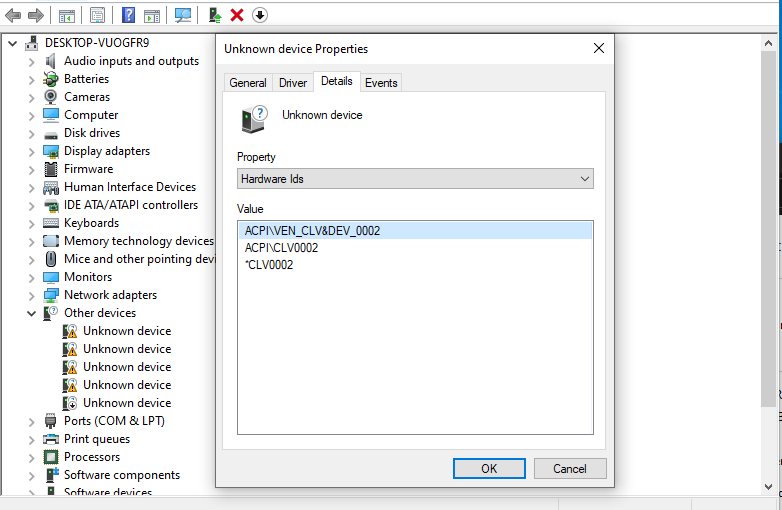Click the Show/Hide action pane icon
782x510 pixels.
point(152,15)
